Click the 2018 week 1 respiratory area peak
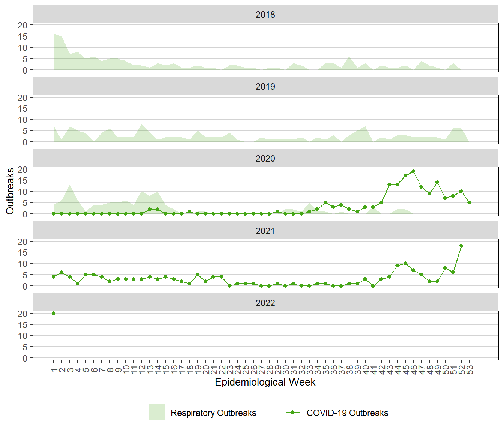The image size is (504, 432). tap(54, 34)
